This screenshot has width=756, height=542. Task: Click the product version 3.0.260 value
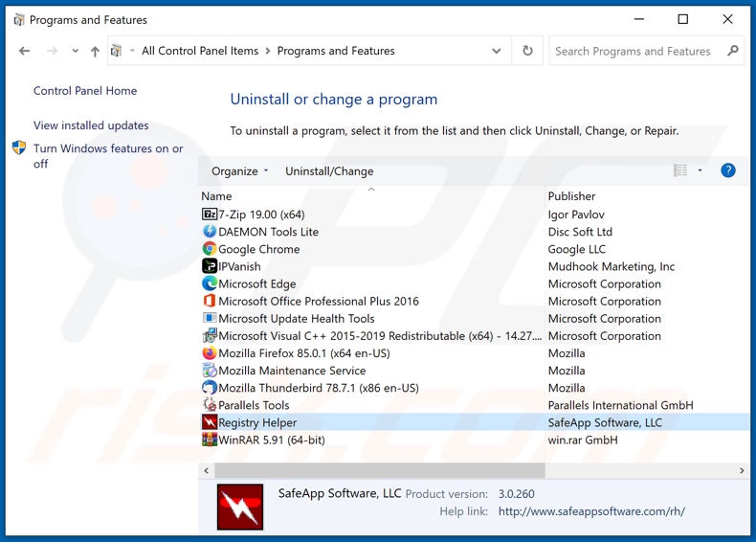[517, 494]
